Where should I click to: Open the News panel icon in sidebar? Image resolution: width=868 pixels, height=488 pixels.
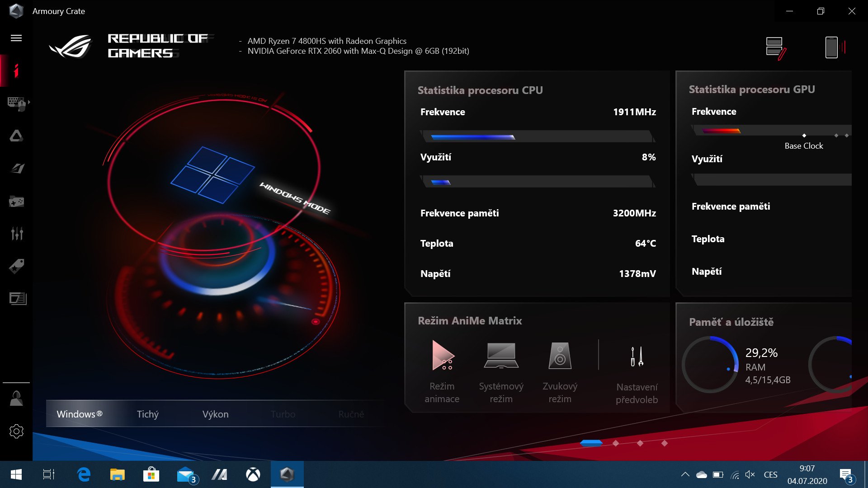(18, 298)
